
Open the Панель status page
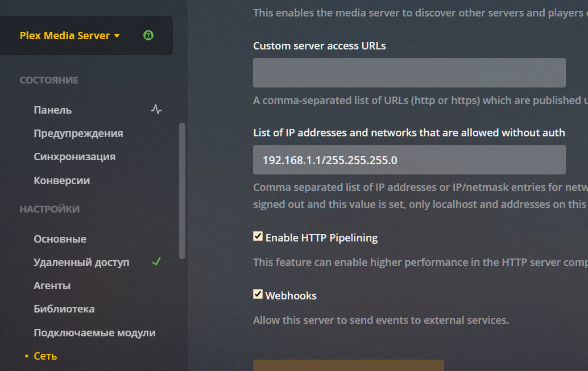tap(53, 110)
